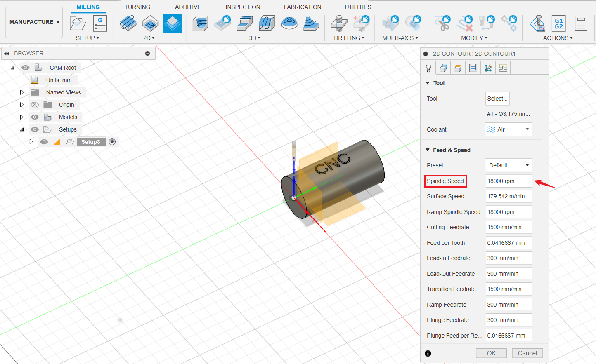Click the Spindle Speed input field
596x364 pixels.
coord(508,181)
